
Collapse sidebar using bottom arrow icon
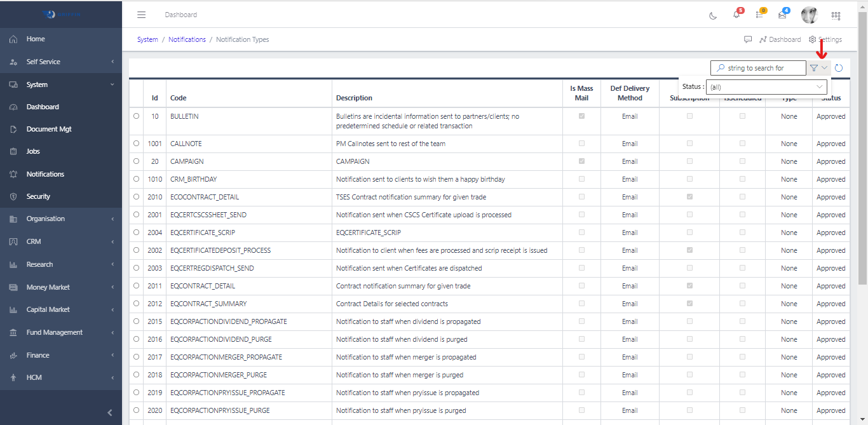[109, 412]
